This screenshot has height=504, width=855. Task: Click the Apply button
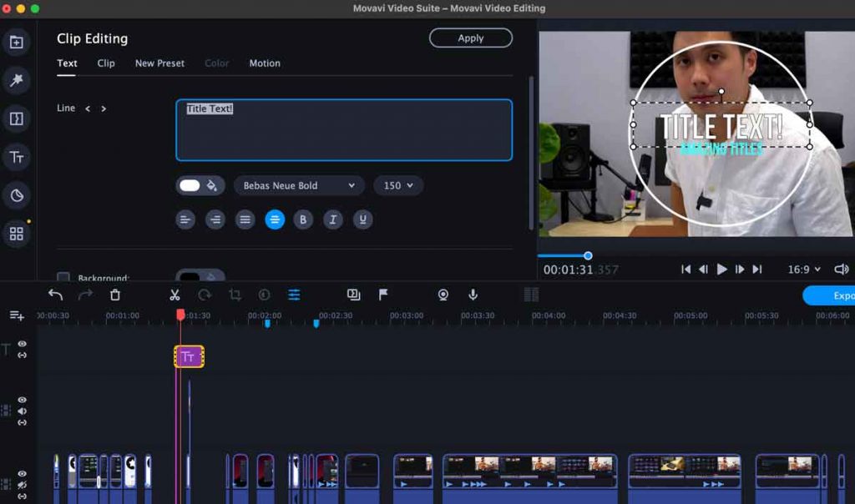470,38
